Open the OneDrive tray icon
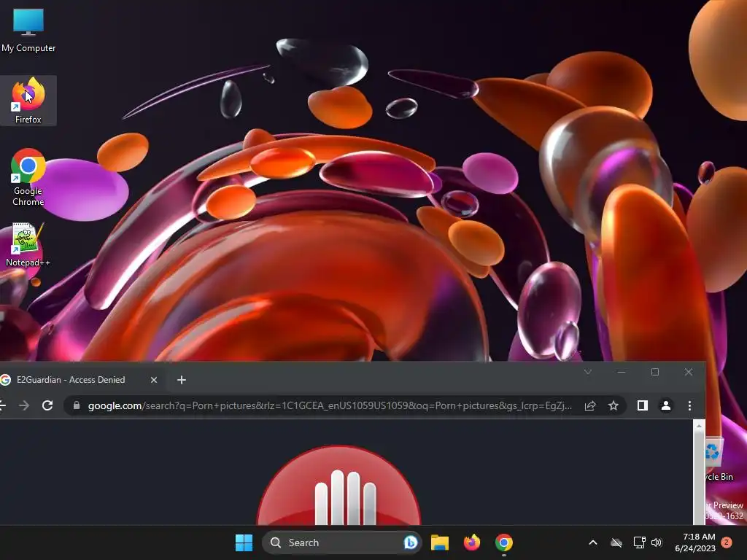 point(616,542)
